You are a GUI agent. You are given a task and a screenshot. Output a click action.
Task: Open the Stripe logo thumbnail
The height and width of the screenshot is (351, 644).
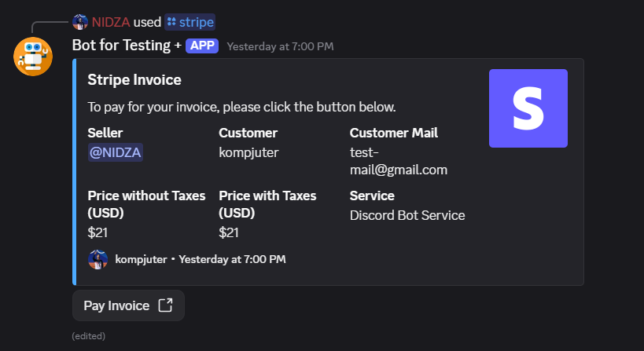[x=528, y=108]
